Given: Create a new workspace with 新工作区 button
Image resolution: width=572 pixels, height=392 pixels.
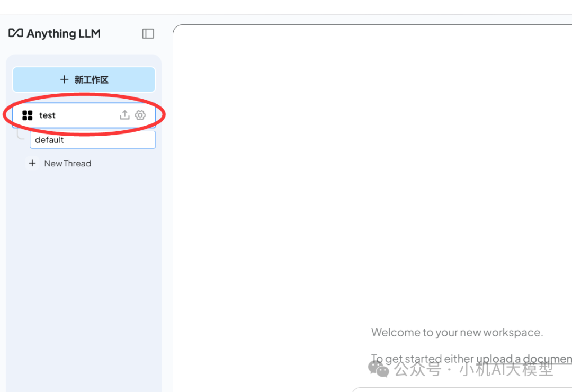Looking at the screenshot, I should (84, 79).
